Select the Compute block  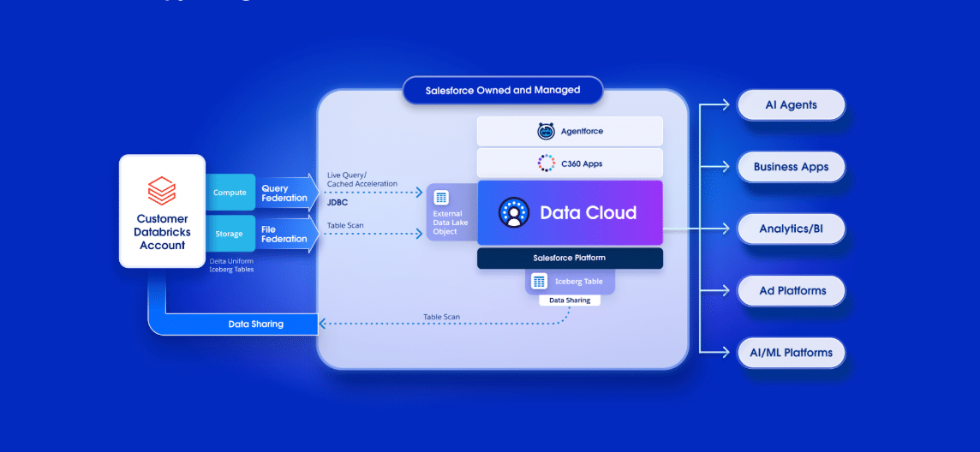coord(230,193)
